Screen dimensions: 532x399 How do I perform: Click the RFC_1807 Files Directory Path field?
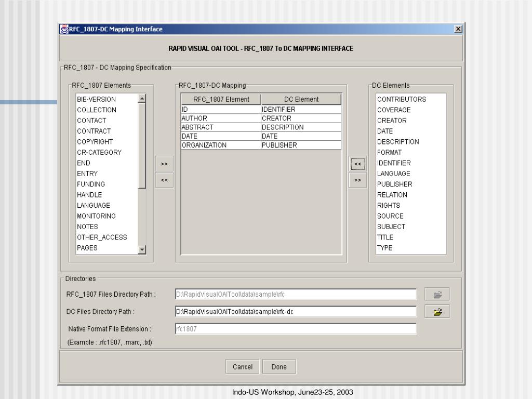296,294
